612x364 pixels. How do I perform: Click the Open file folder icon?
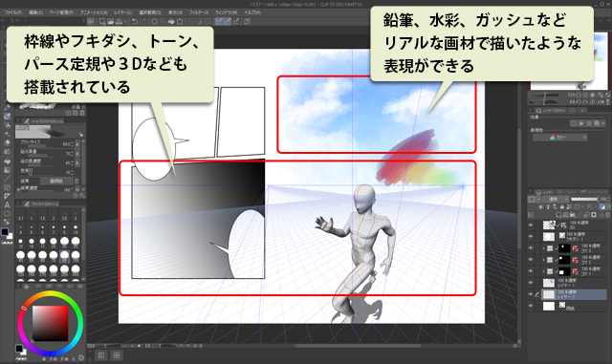(111, 21)
